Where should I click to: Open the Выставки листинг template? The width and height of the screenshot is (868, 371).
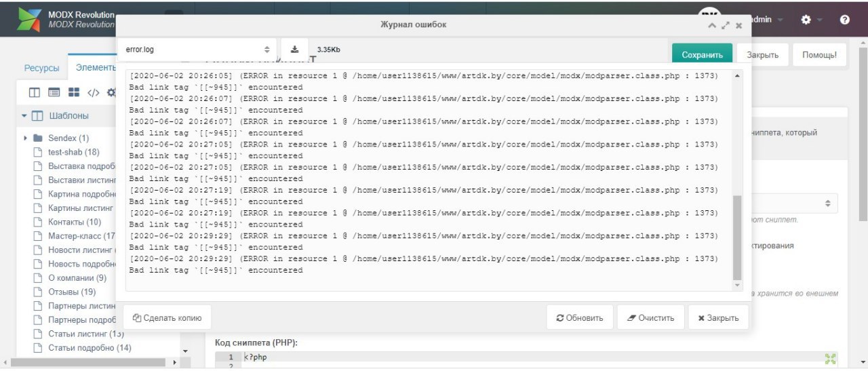[x=82, y=180]
